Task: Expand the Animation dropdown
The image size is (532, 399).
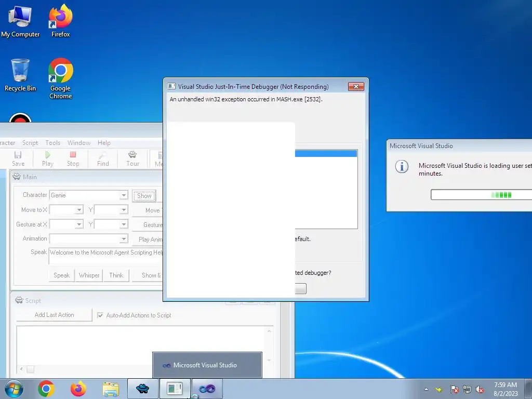Action: point(124,239)
